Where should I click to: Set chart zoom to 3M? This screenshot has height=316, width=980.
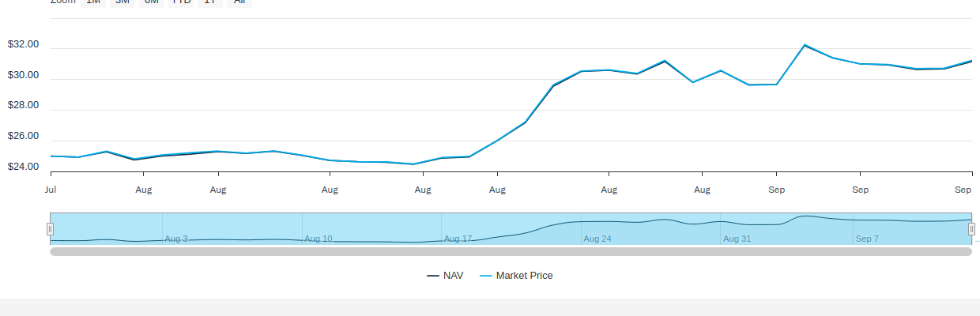coord(122,2)
